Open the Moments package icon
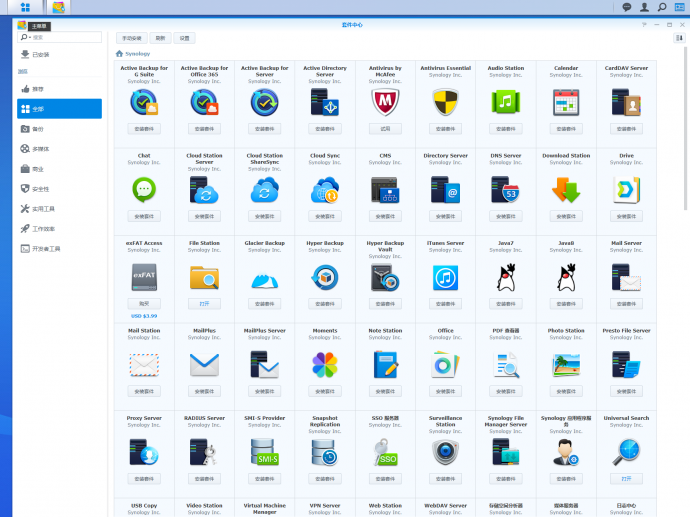This screenshot has width=690, height=517. pos(325,364)
